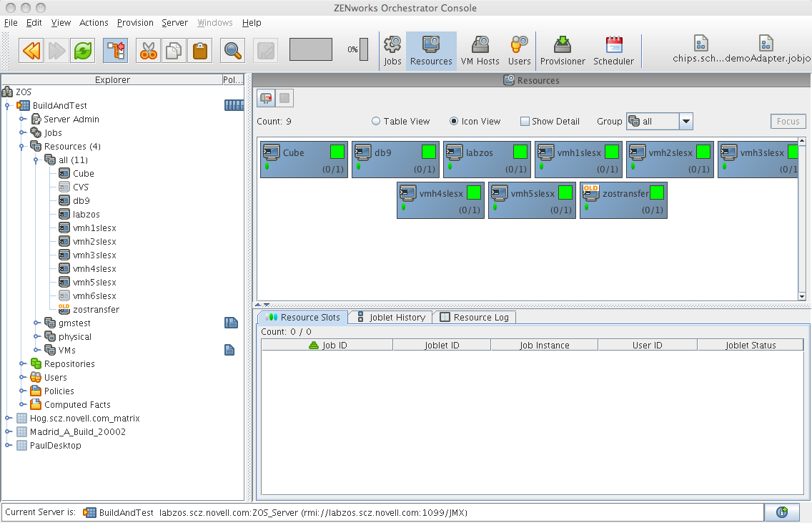Image resolution: width=812 pixels, height=523 pixels.
Task: Open the Users monitor view
Action: point(520,51)
